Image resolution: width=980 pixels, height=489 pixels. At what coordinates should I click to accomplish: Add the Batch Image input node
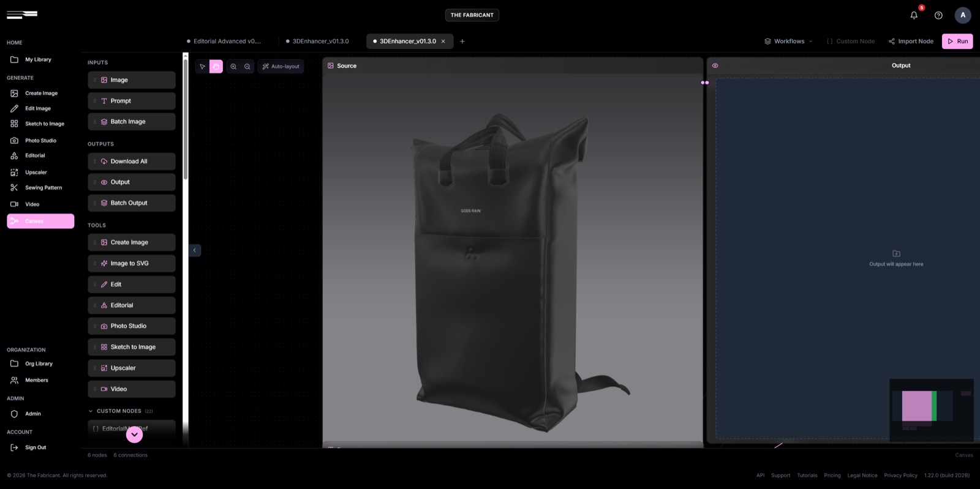pyautogui.click(x=132, y=122)
